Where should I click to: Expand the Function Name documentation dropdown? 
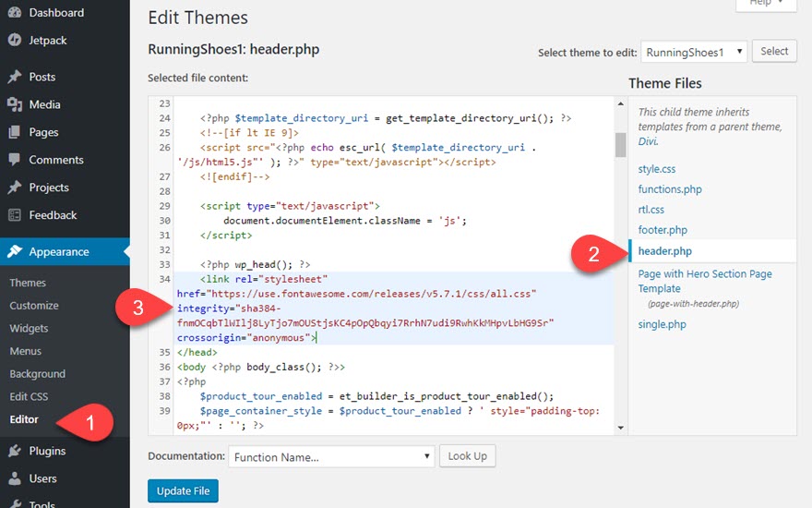pos(331,456)
